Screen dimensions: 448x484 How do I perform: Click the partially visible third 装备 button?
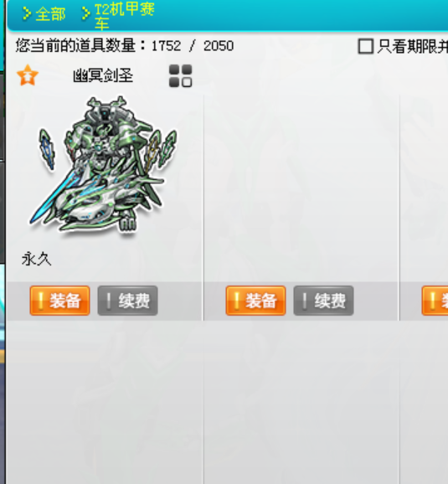(x=435, y=301)
